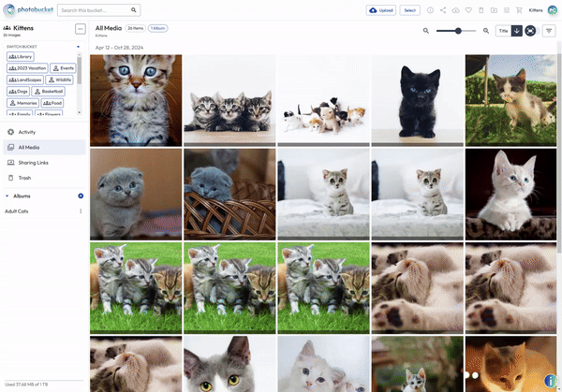Click the move-to-folder icon

(494, 10)
